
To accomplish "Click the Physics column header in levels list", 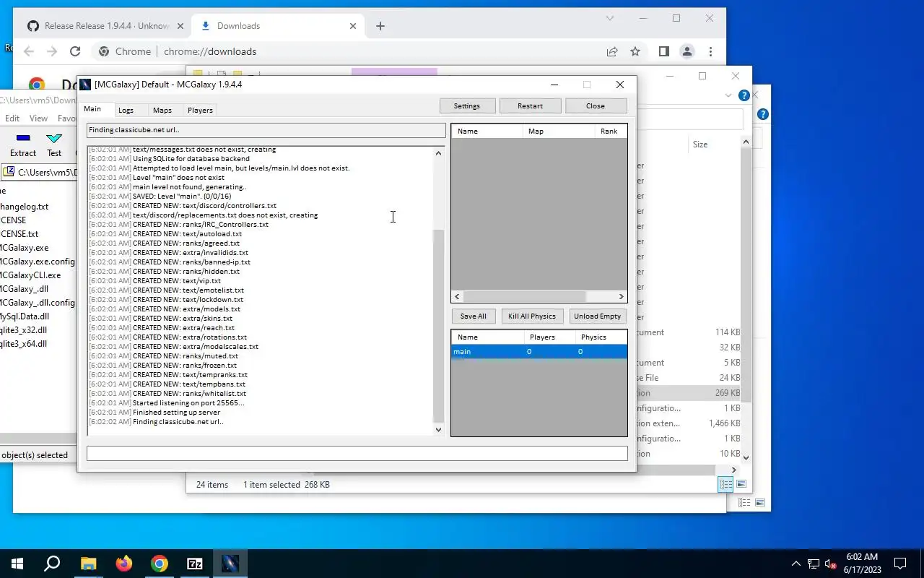I will 601,337.
